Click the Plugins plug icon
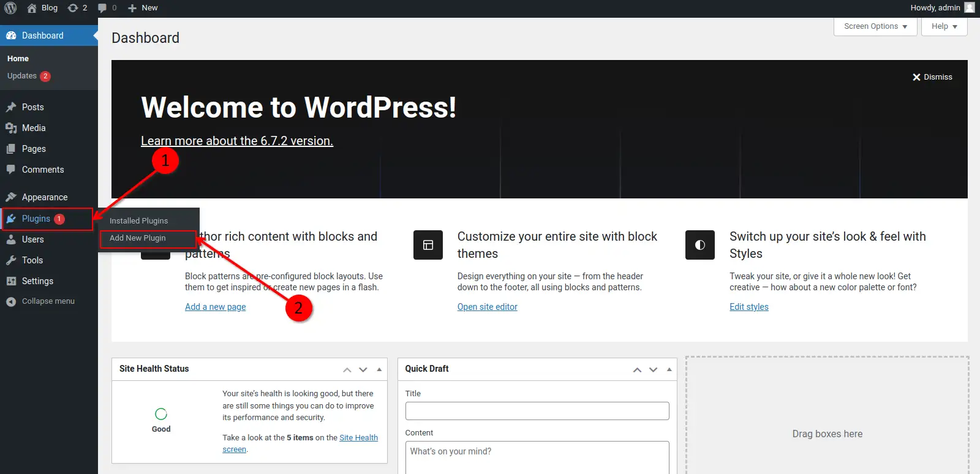The width and height of the screenshot is (980, 474). 11,219
